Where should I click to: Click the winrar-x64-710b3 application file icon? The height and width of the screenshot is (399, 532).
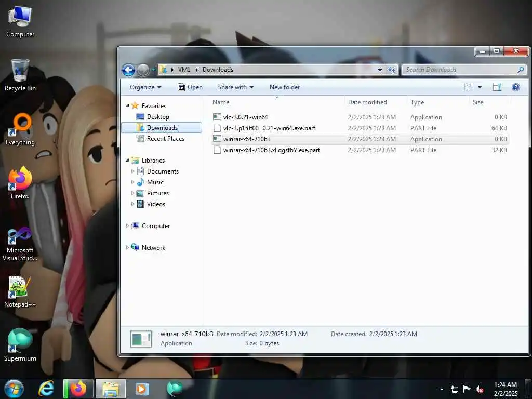[x=217, y=139]
